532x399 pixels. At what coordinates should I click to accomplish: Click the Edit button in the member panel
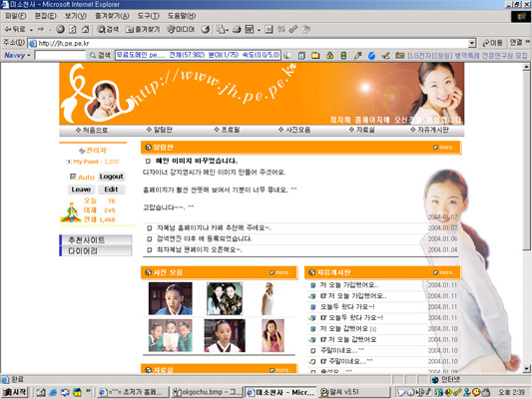click(111, 190)
